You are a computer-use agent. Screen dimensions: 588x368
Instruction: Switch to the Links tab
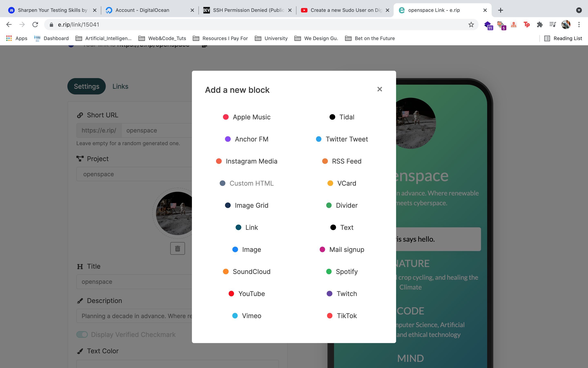tap(120, 86)
